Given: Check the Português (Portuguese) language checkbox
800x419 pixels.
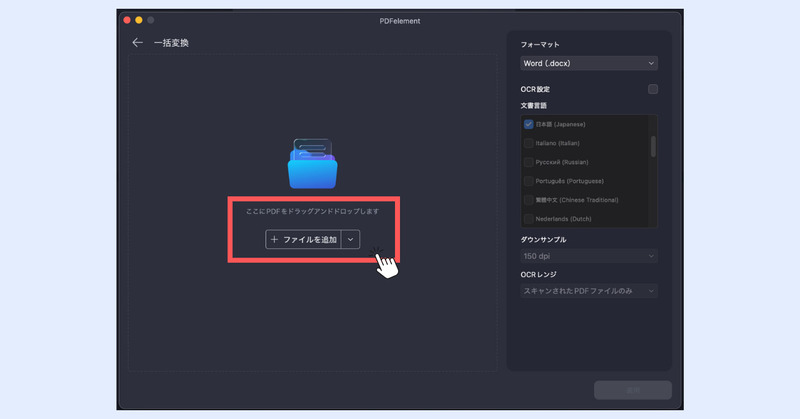Looking at the screenshot, I should (529, 181).
